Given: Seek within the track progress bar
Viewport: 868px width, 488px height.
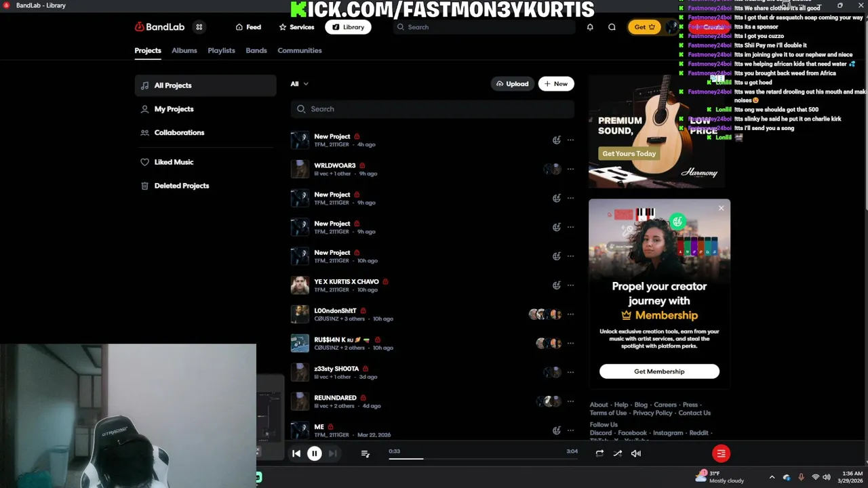Looking at the screenshot, I should pyautogui.click(x=483, y=458).
